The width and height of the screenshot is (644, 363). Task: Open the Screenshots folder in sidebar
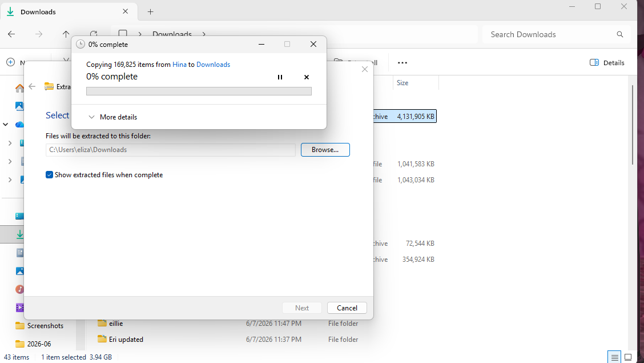[x=39, y=326]
